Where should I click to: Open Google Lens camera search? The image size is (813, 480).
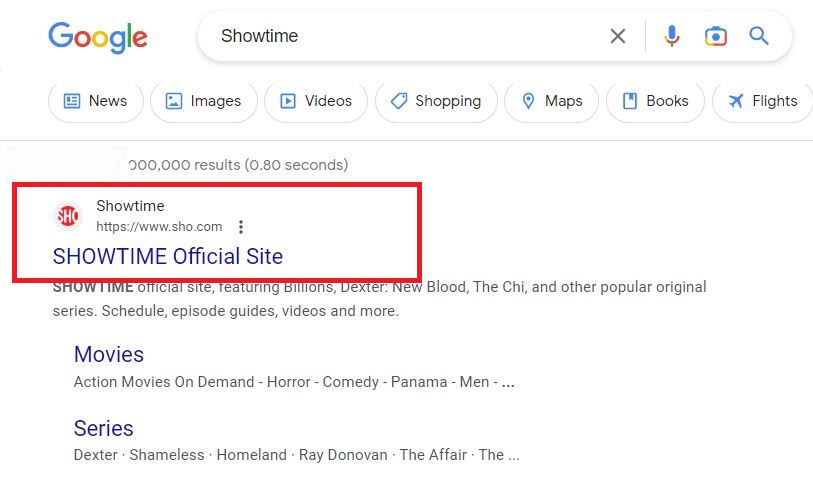pos(716,36)
